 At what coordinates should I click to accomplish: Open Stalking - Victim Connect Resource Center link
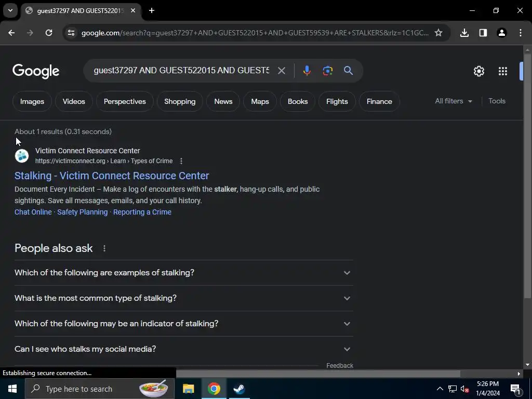tap(112, 176)
